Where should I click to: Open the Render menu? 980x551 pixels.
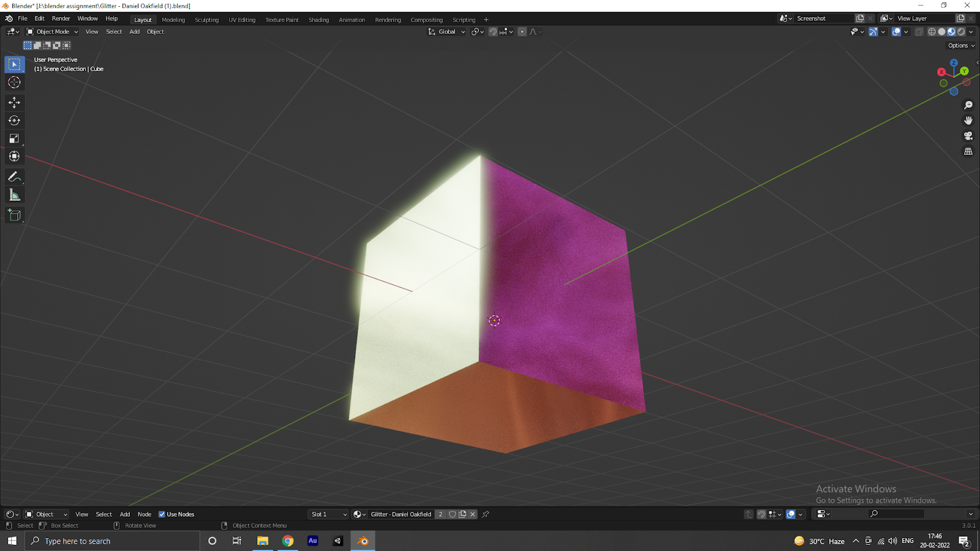pyautogui.click(x=61, y=18)
